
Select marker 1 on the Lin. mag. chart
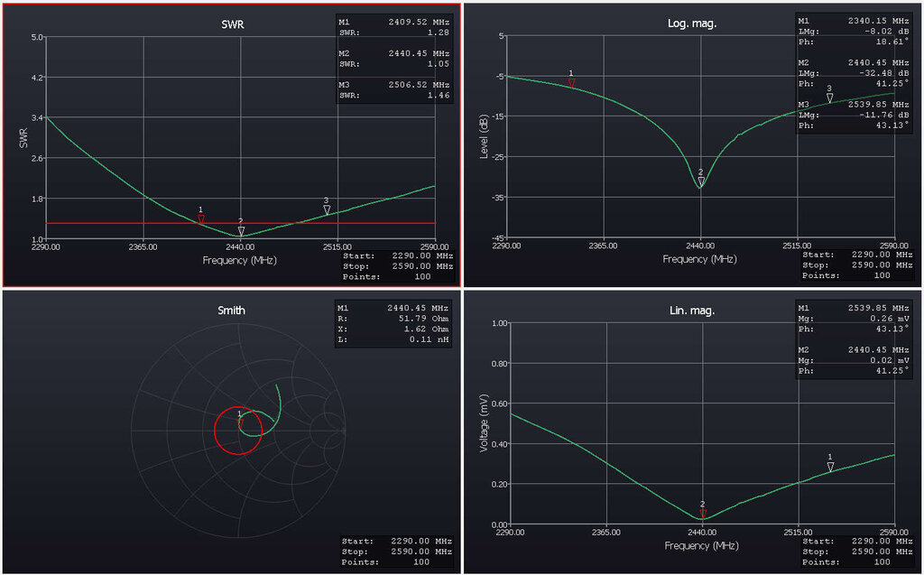(x=830, y=466)
